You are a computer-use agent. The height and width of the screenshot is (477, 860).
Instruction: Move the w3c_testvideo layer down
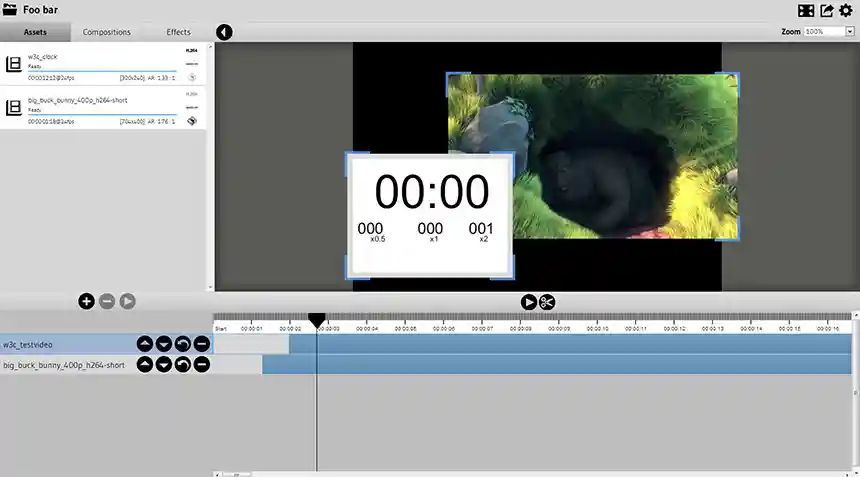pos(164,344)
